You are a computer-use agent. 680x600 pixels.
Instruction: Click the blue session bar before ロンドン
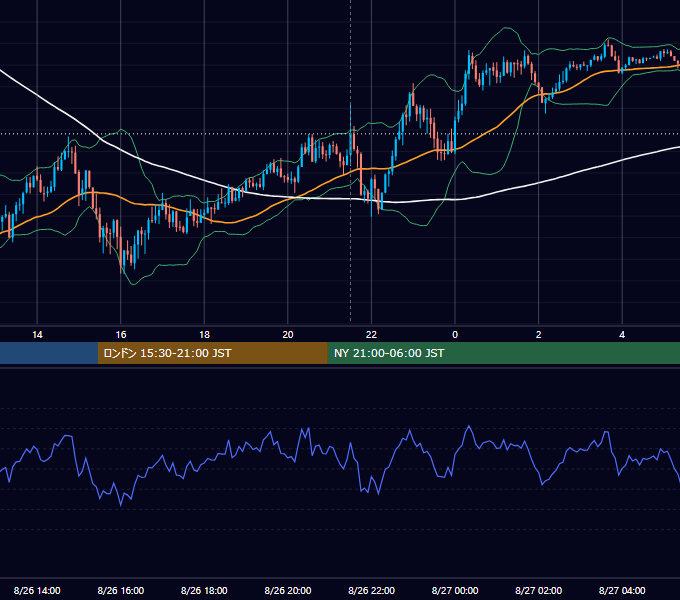pyautogui.click(x=49, y=353)
